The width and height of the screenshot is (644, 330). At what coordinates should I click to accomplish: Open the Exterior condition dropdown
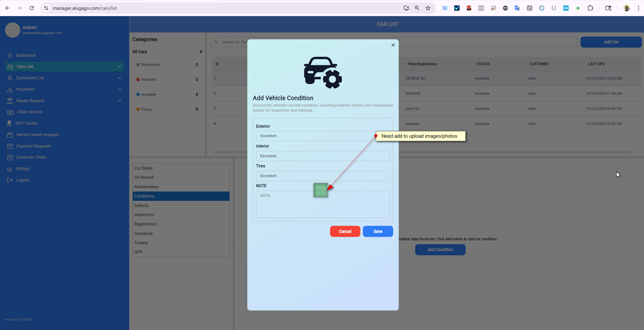point(316,136)
